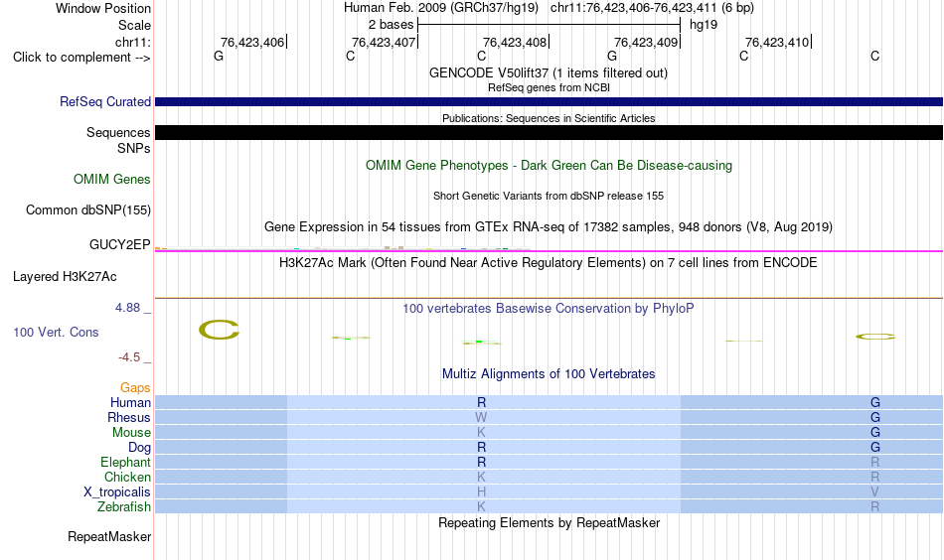Click the 'RefSeq genes from NCBI' title
The image size is (944, 560).
click(549, 87)
